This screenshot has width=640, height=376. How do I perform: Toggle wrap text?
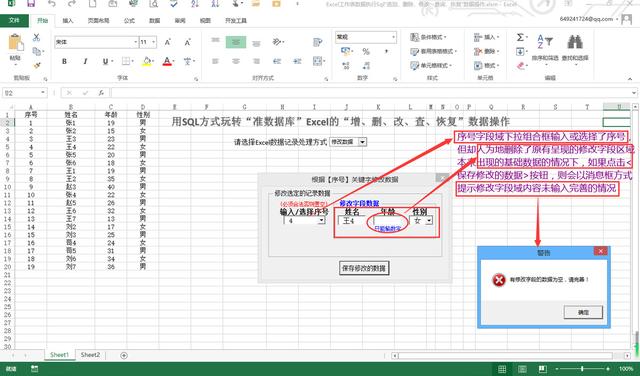(x=318, y=42)
